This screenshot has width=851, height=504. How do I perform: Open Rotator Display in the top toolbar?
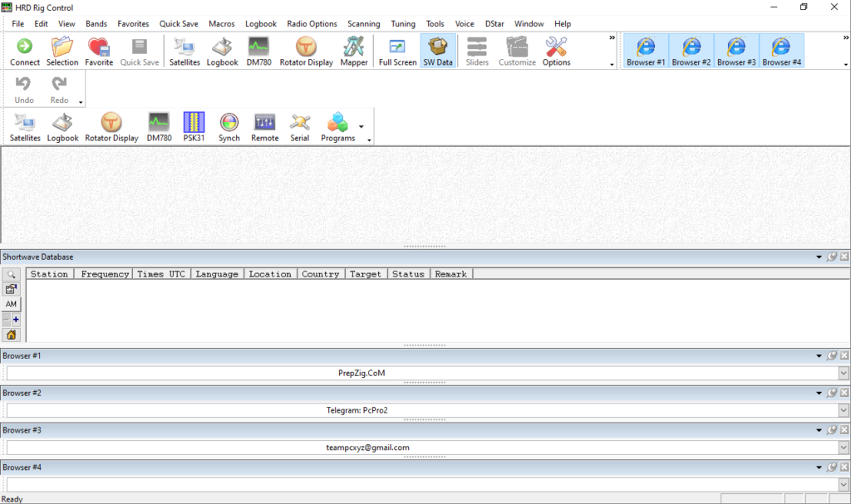pos(306,51)
